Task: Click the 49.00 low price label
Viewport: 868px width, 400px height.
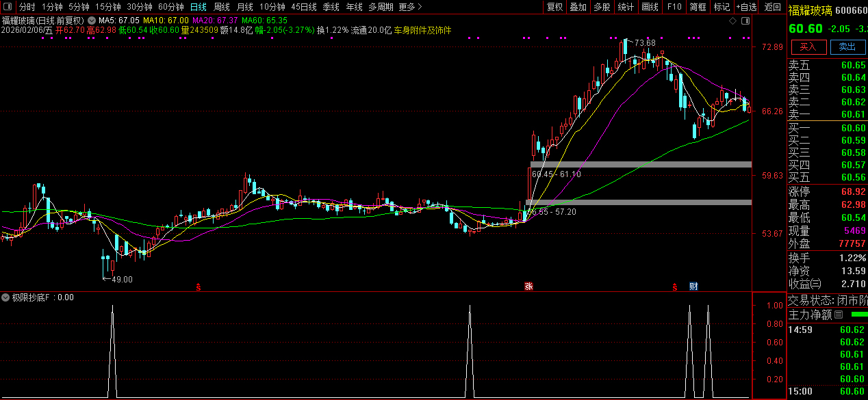Action: click(123, 279)
